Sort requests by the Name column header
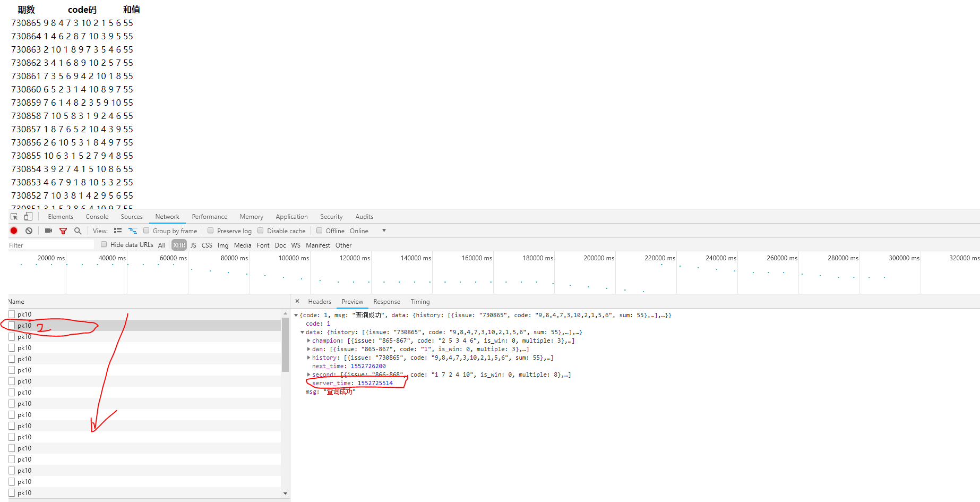 (149, 301)
